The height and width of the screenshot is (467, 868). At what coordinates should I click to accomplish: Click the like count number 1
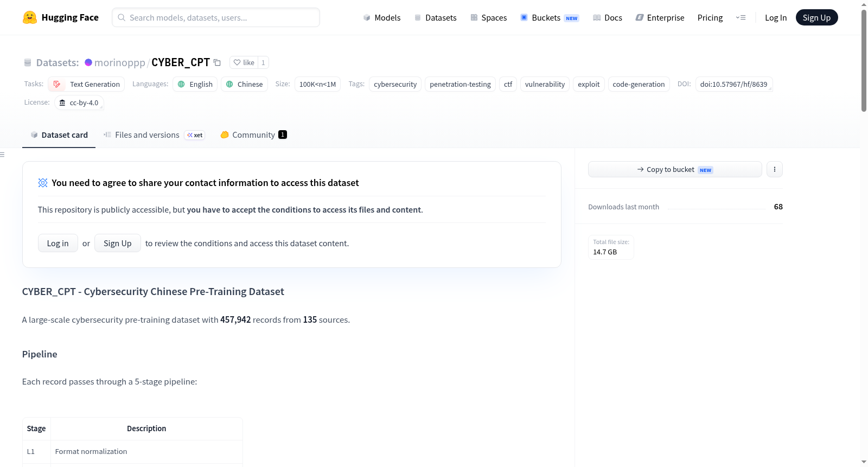[263, 62]
